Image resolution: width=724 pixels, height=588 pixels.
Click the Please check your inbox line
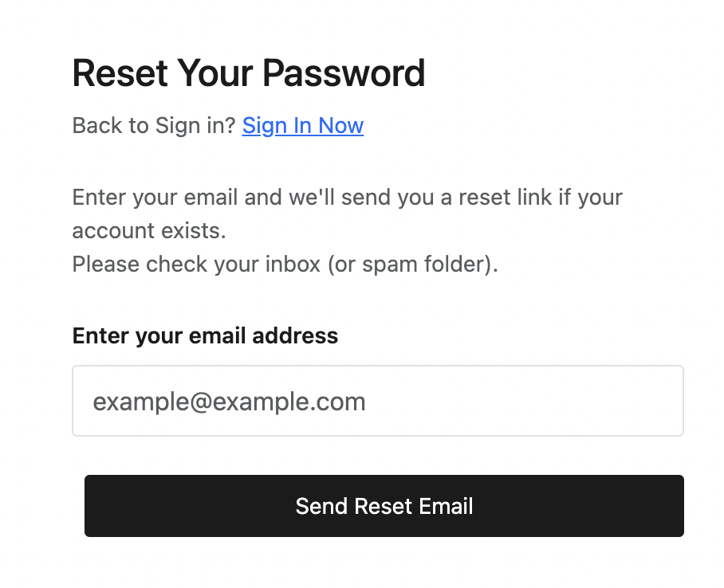285,264
